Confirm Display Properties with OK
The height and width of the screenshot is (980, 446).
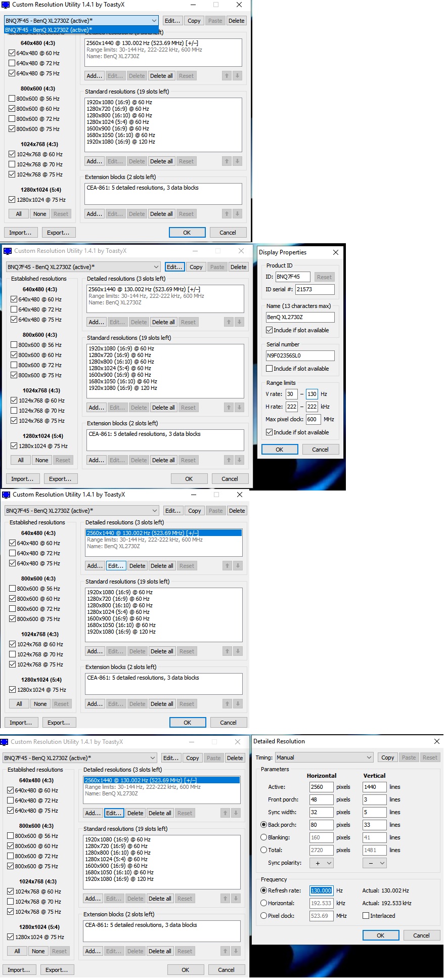[x=279, y=450]
